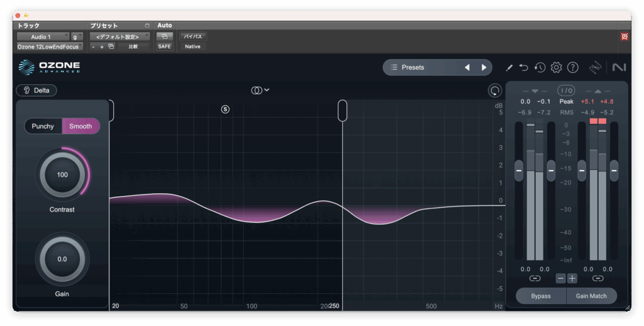The width and height of the screenshot is (644, 326).
Task: Click the Native Instruments logo icon
Action: click(618, 67)
